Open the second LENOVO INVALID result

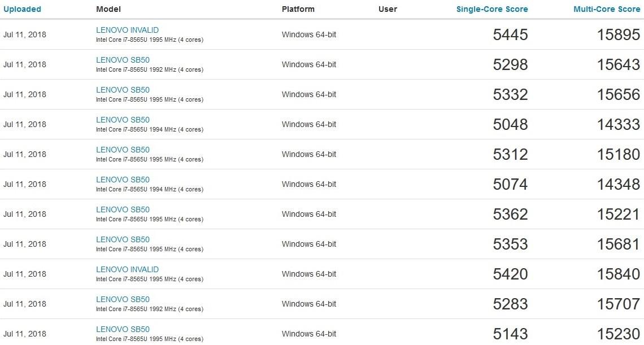127,269
